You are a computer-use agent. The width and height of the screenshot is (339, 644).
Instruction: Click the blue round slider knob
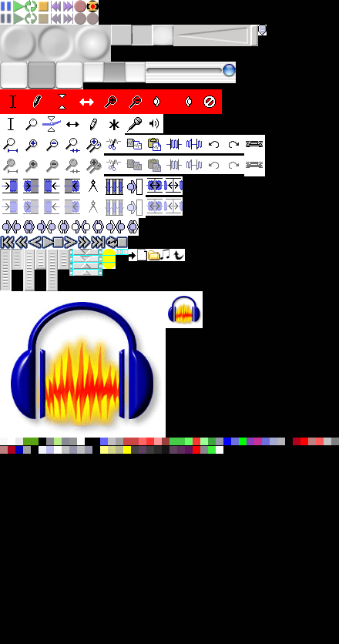click(229, 70)
